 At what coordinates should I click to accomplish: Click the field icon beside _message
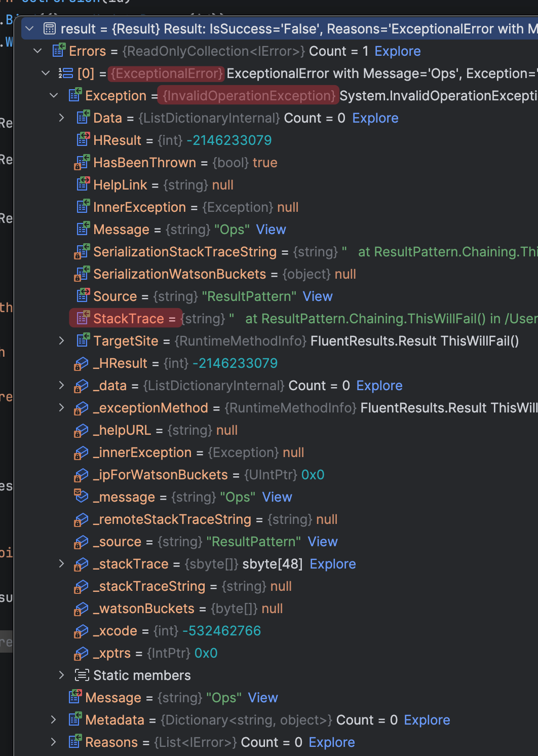click(81, 497)
